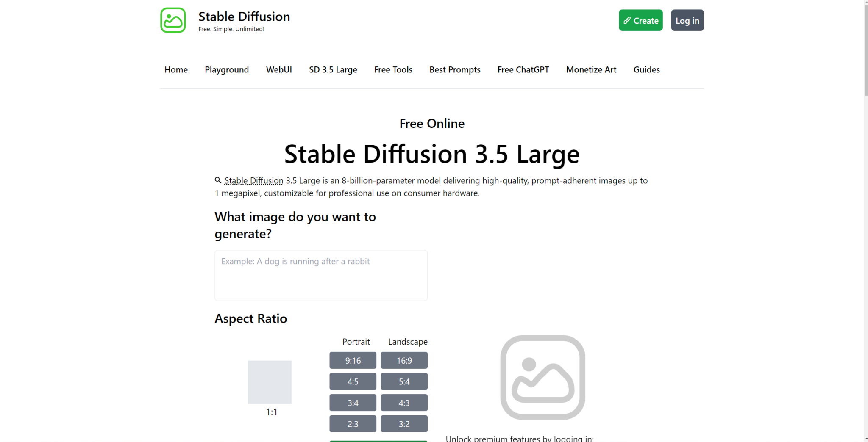The width and height of the screenshot is (868, 442).
Task: Click the Log in button
Action: coord(687,20)
